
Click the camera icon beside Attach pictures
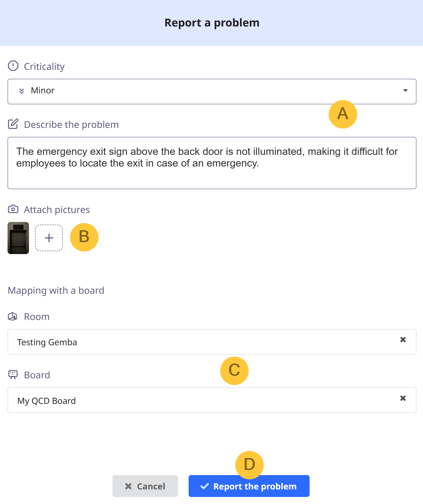13,209
